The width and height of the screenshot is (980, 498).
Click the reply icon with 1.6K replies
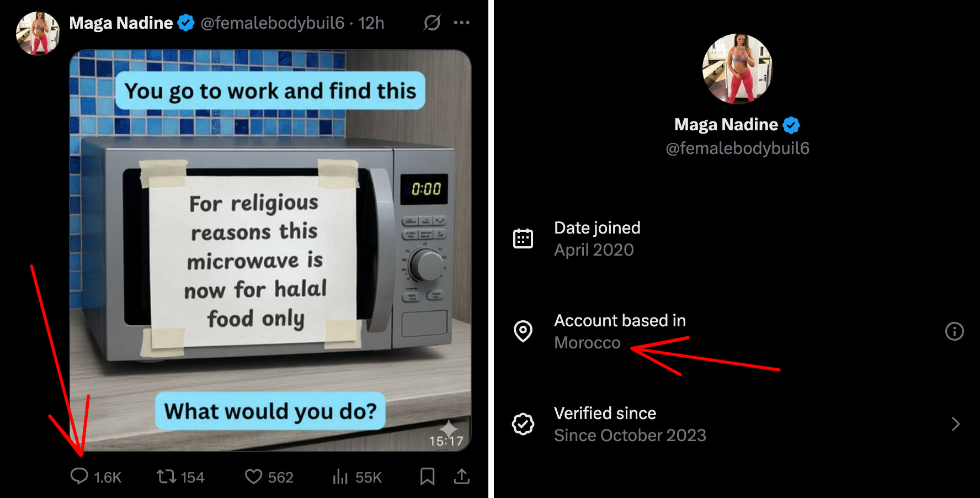79,476
